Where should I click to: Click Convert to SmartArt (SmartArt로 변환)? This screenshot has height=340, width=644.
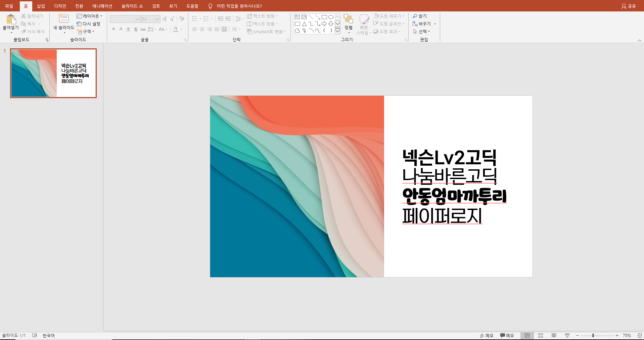(266, 32)
